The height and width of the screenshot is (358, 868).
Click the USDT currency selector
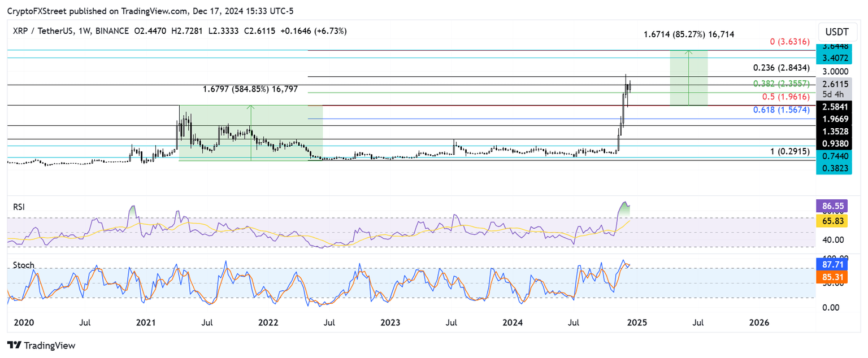837,32
